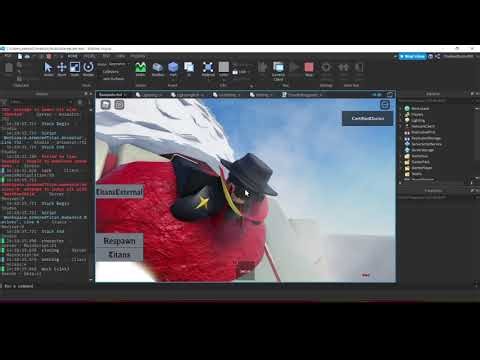Select ServerStorage in Explorer
This screenshot has height=360, width=480.
[x=422, y=150]
